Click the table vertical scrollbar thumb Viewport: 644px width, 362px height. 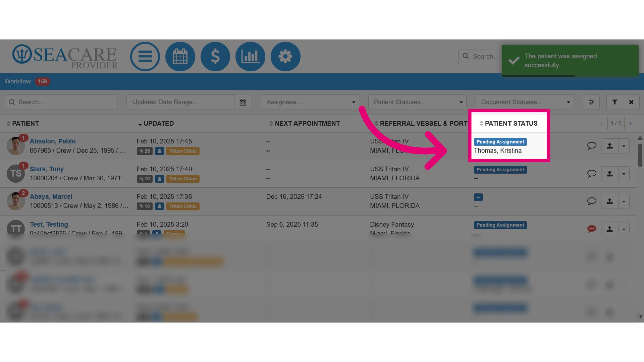[640, 155]
